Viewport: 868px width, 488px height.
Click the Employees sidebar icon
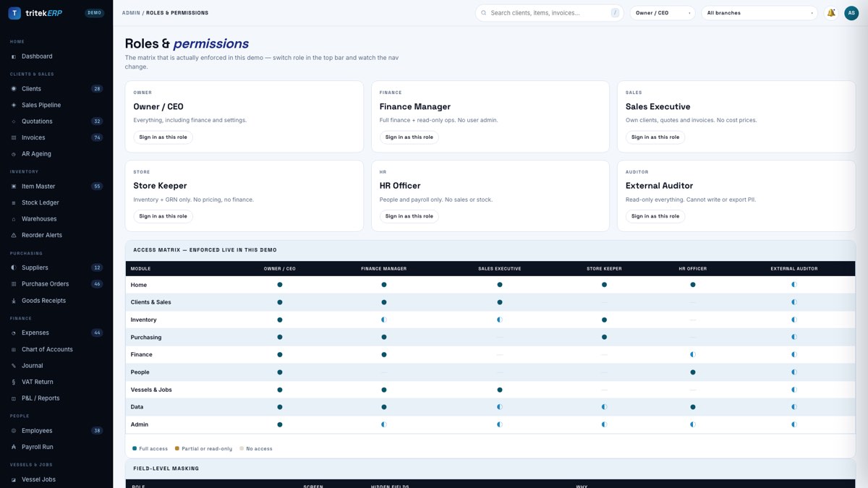(14, 431)
